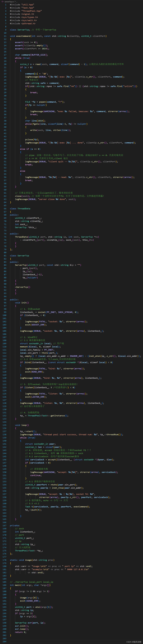Click the #include "Task.hpp" line
The width and height of the screenshot is (143, 644).
[22, 8]
